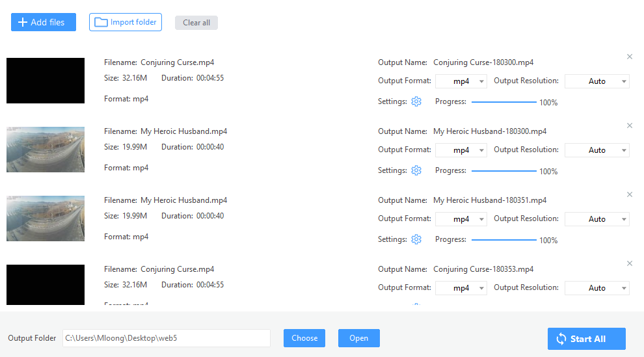
Task: Choose a different output folder
Action: (x=304, y=338)
